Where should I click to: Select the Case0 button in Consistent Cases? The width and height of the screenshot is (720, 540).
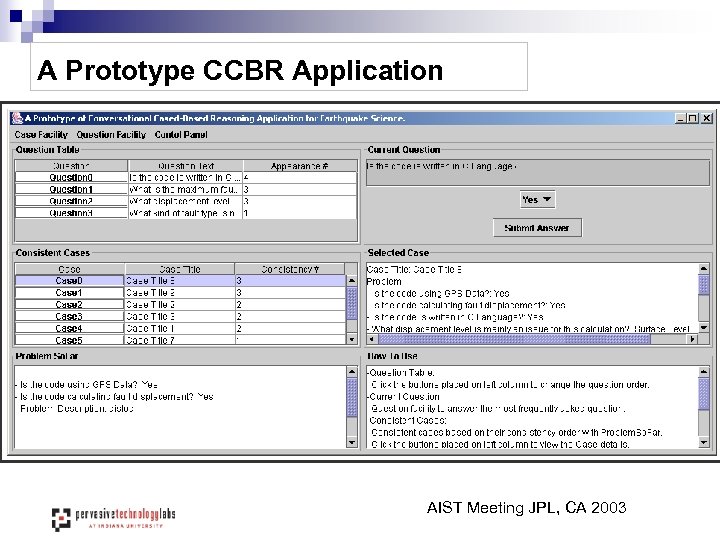point(69,281)
